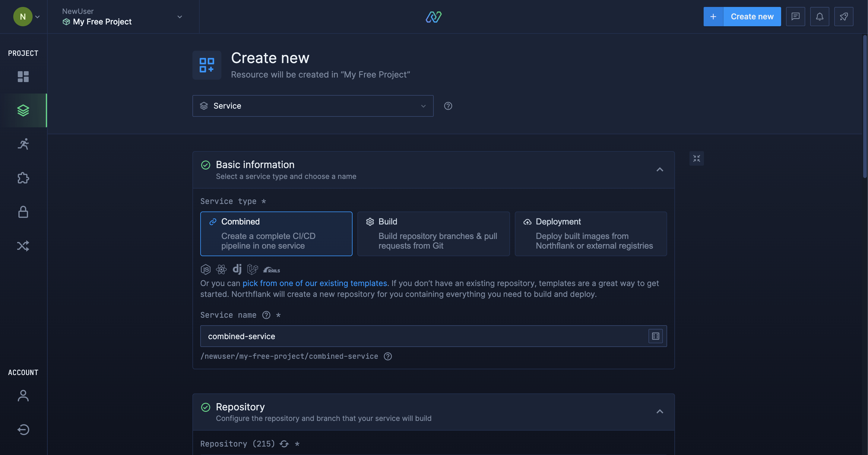Select the Deployment service type

tap(591, 234)
